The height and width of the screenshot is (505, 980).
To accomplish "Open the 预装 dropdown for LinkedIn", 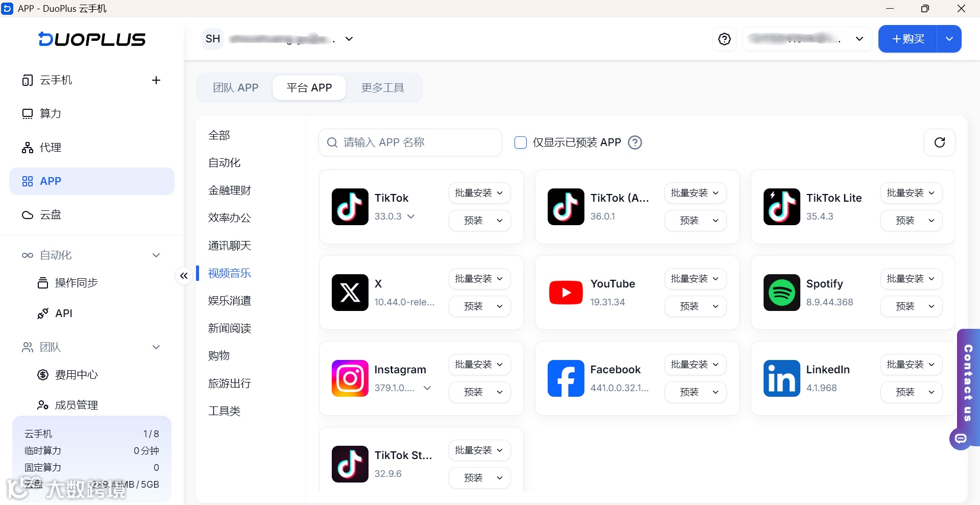I will pyautogui.click(x=911, y=392).
